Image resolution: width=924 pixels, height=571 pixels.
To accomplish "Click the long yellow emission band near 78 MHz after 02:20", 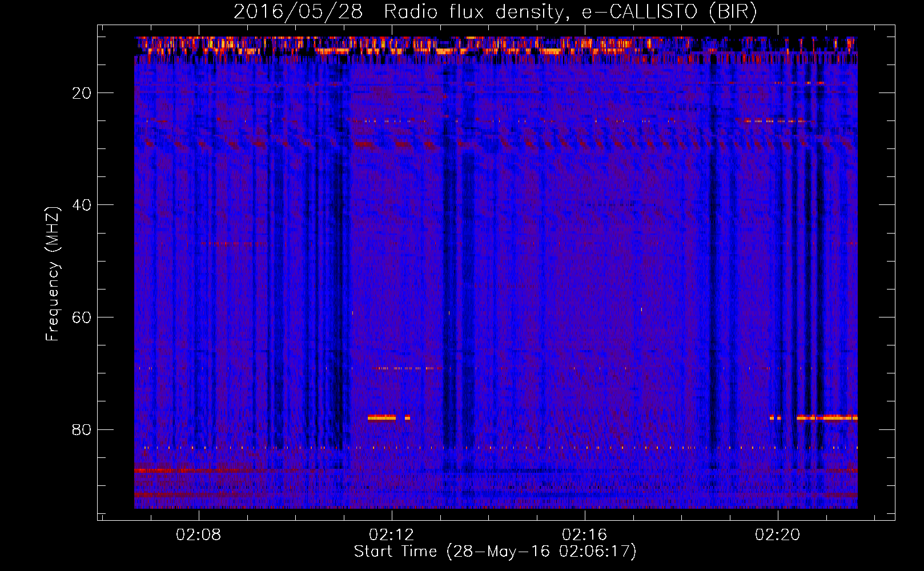I will [827, 417].
